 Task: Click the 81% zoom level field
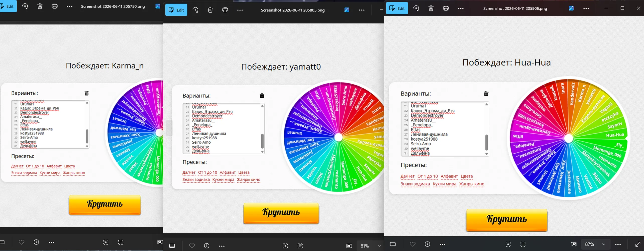[365, 246]
